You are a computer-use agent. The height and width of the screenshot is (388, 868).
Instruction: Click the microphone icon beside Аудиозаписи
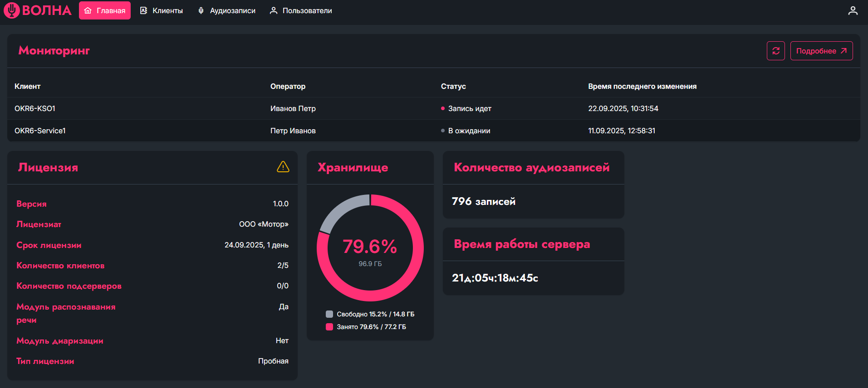(x=201, y=11)
